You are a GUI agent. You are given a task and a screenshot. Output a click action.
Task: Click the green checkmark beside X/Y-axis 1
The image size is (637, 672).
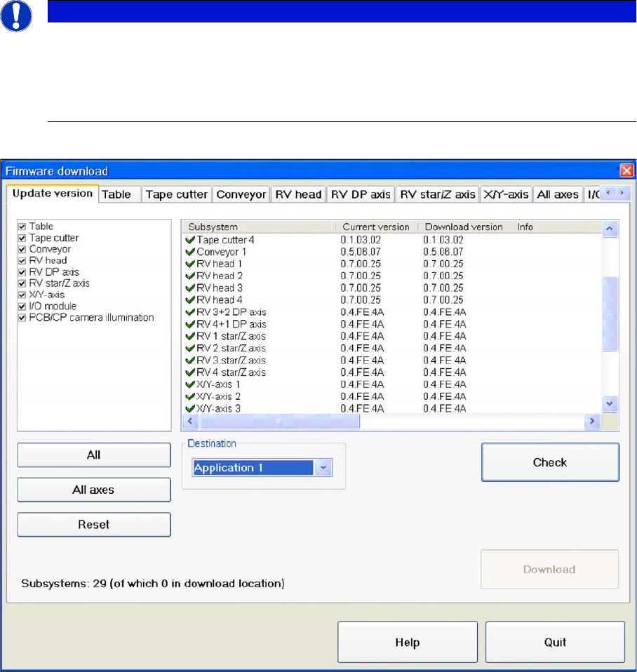tap(190, 384)
